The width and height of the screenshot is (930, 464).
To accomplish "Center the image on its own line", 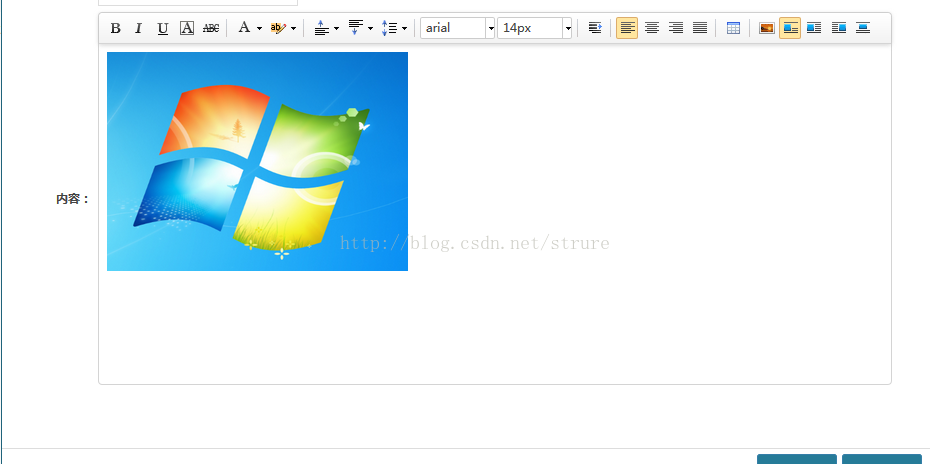I will [x=863, y=28].
